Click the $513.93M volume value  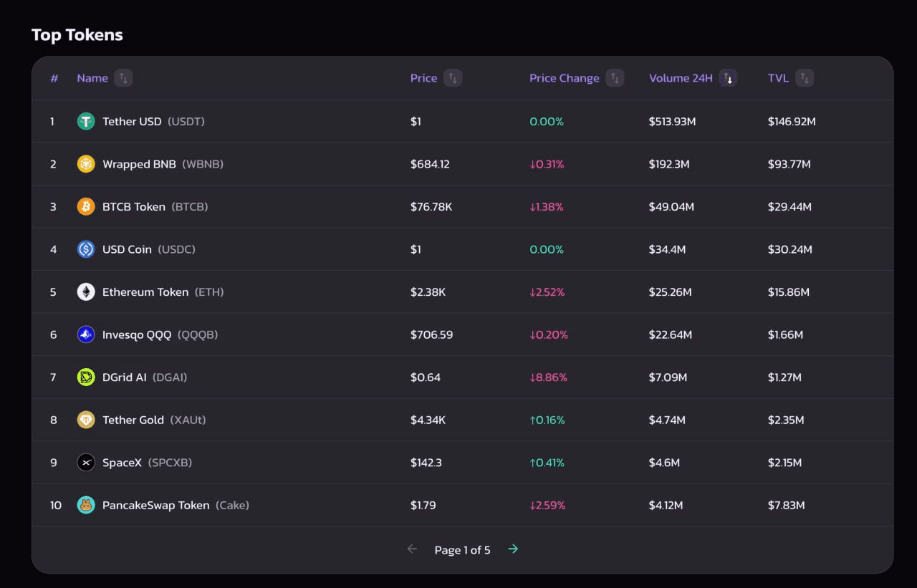click(x=673, y=122)
